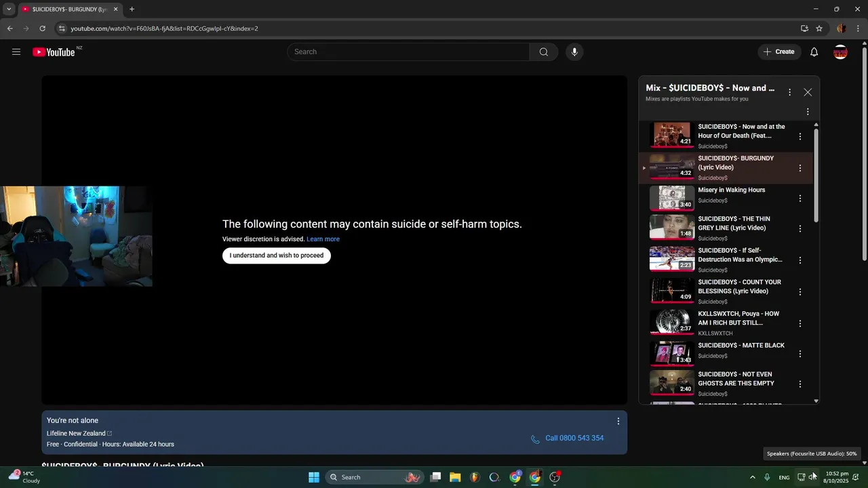Open options for BURGUNDY playlist item
The width and height of the screenshot is (868, 488).
[800, 168]
